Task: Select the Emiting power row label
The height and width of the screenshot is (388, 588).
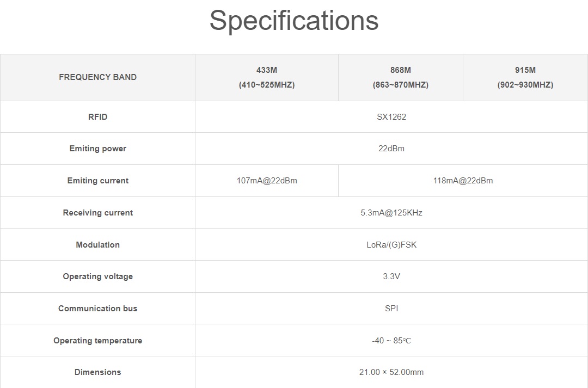Action: (97, 149)
